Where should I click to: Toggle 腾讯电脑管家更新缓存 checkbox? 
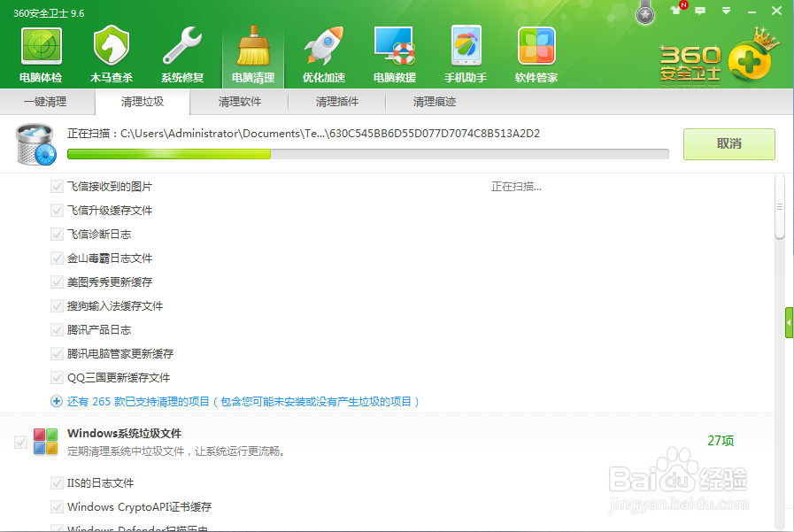[57, 354]
